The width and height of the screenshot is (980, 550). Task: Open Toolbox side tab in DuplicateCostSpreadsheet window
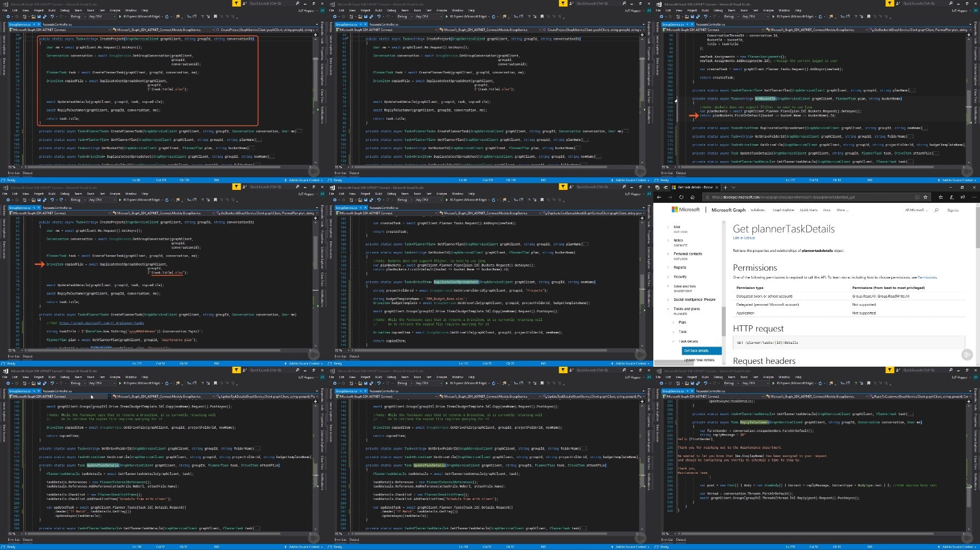pos(331,211)
